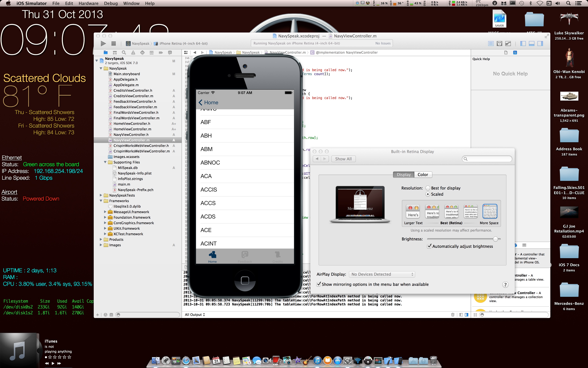
Task: Open the Issue navigator warning icon
Action: coord(133,52)
